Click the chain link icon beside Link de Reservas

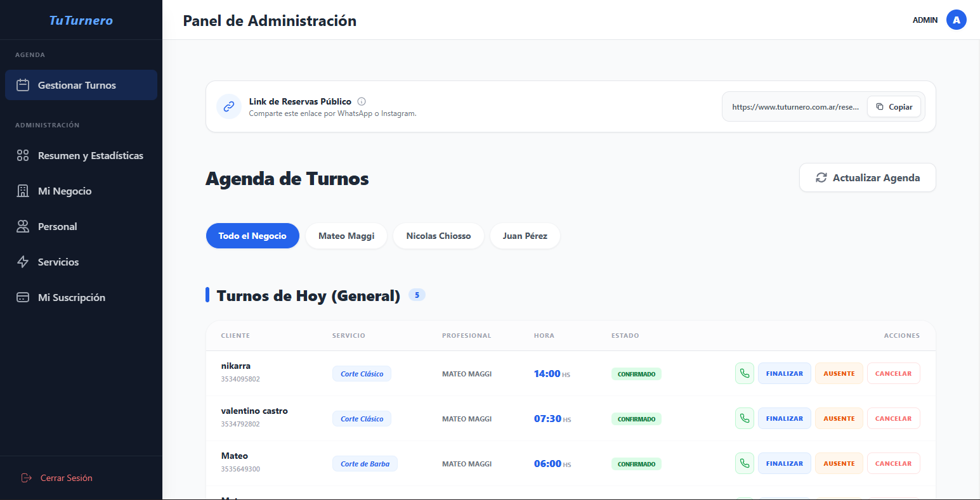pos(229,106)
